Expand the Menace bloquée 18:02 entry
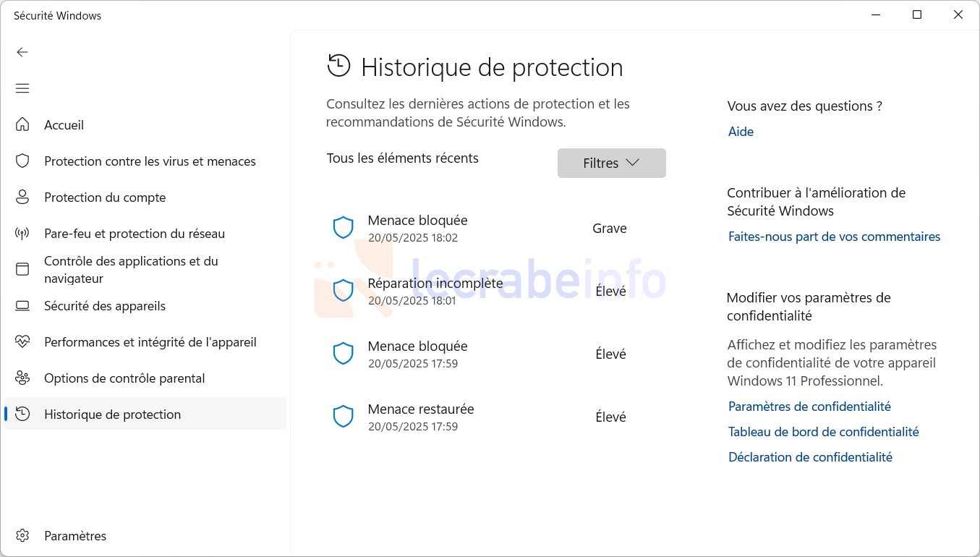This screenshot has height=557, width=980. (495, 228)
